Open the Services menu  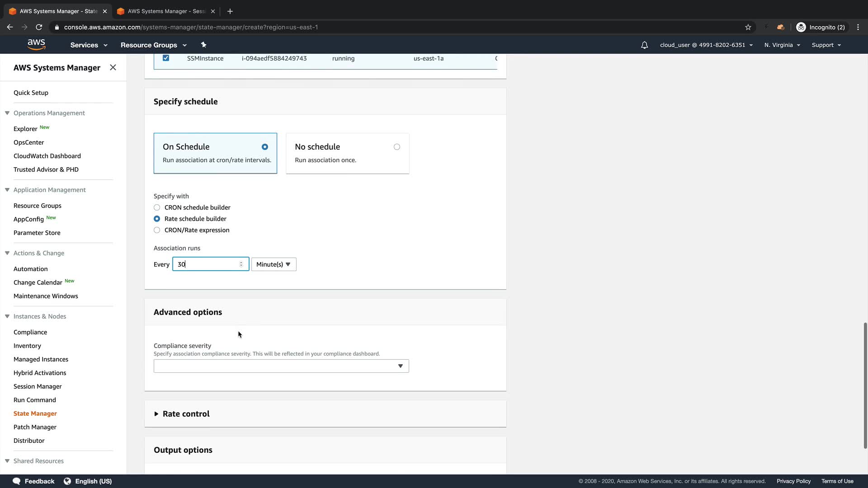coord(89,45)
